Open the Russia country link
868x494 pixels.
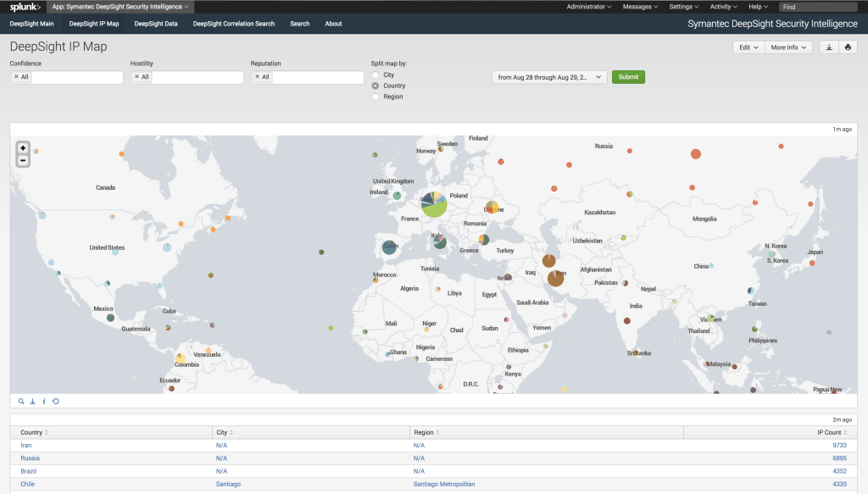(x=30, y=458)
